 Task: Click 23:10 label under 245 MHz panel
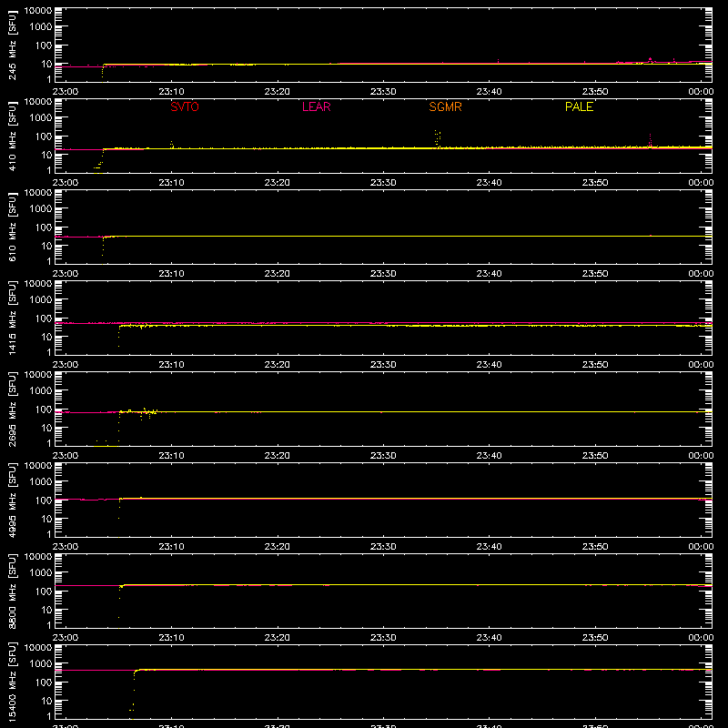(171, 92)
